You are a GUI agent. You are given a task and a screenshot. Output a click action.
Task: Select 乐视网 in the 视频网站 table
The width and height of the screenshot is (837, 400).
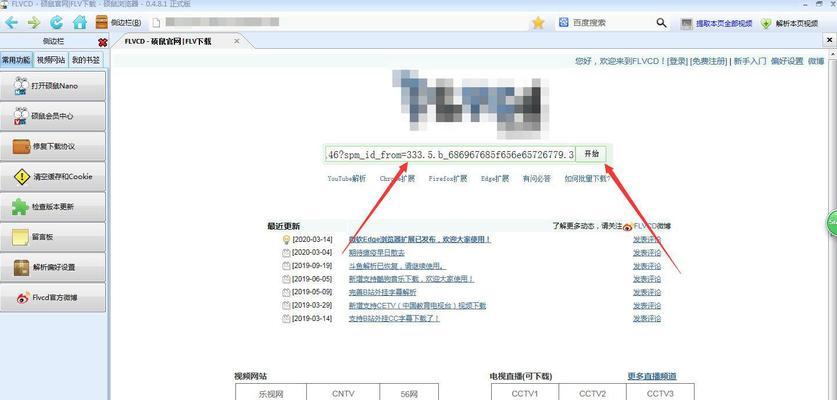coord(271,394)
